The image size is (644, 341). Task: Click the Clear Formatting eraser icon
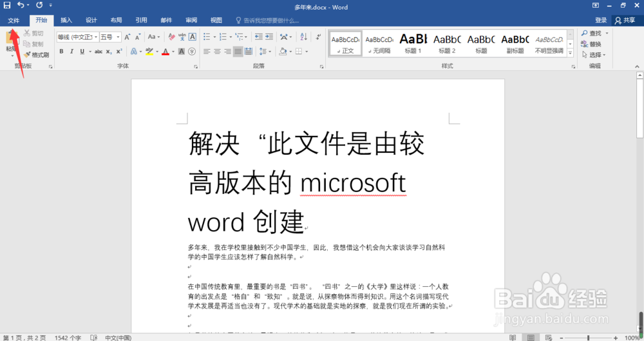(172, 37)
